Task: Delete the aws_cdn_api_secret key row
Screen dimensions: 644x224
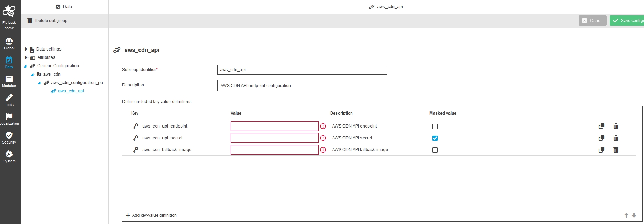Action: tap(615, 138)
